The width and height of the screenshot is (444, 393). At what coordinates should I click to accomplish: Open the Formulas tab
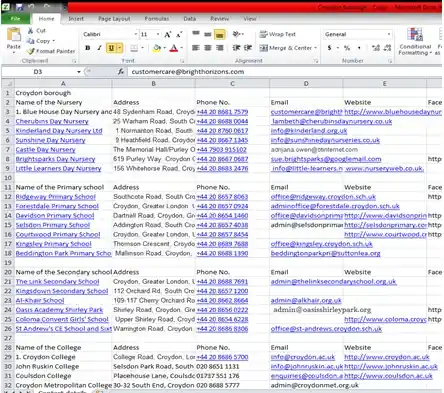pyautogui.click(x=157, y=19)
